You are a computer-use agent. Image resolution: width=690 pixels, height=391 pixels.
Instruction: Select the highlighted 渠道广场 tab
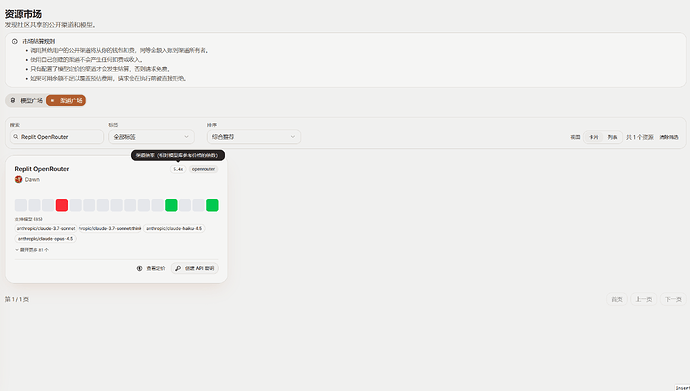(66, 101)
